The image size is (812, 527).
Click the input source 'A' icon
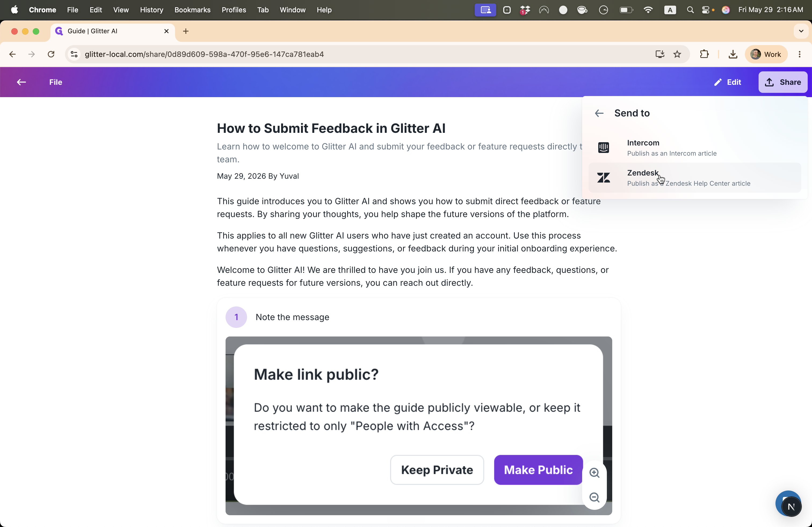(x=670, y=10)
